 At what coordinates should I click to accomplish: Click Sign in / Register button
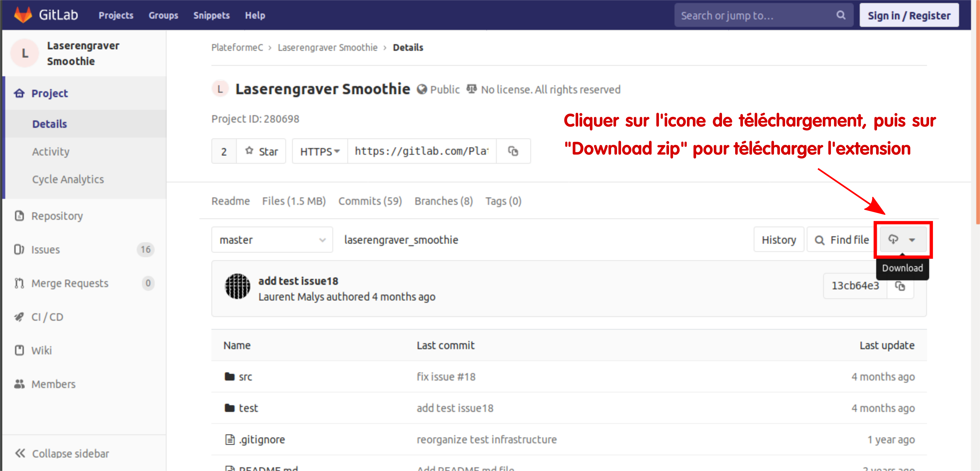[909, 15]
